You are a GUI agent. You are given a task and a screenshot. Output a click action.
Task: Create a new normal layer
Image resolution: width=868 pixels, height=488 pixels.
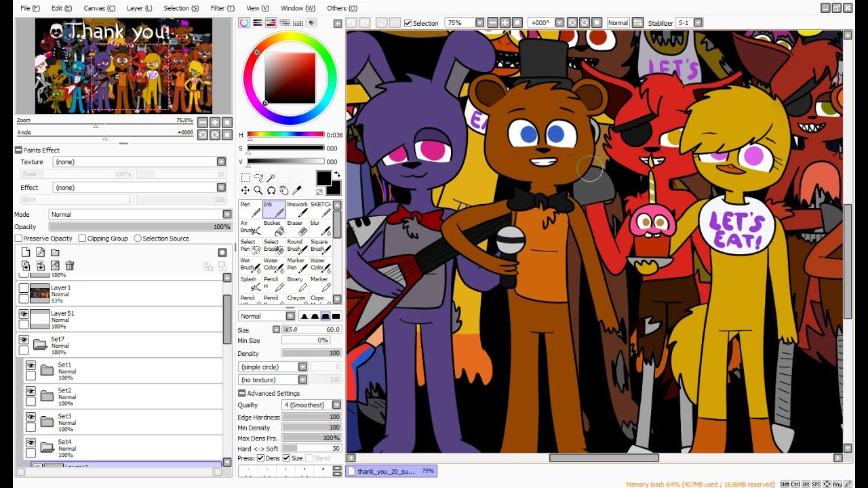tap(26, 252)
